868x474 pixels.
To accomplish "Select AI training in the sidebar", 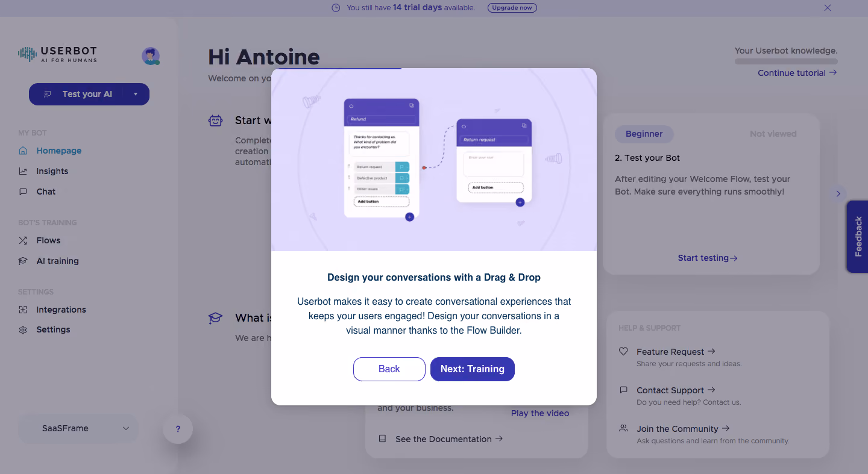I will coord(57,261).
